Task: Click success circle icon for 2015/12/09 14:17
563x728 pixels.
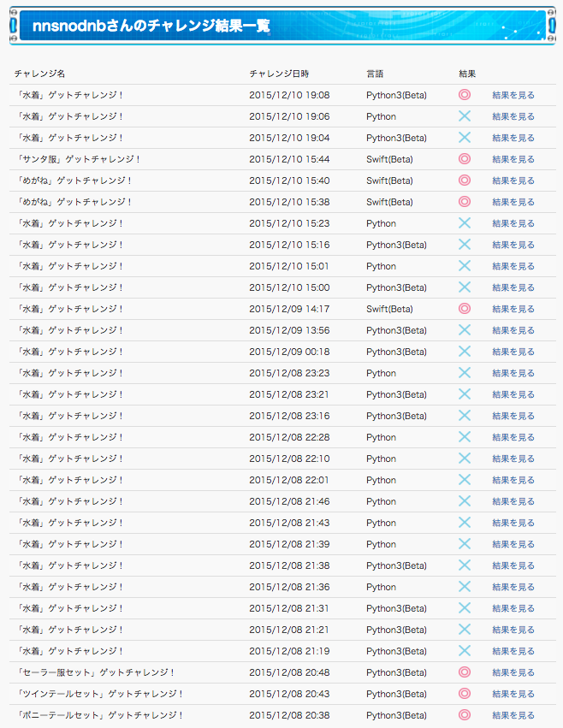Action: (465, 308)
